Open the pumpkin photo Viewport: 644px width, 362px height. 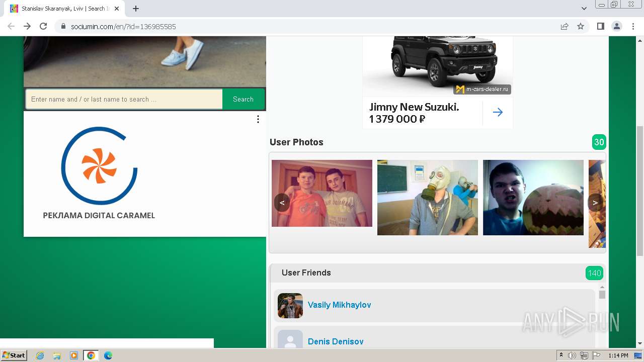click(533, 198)
